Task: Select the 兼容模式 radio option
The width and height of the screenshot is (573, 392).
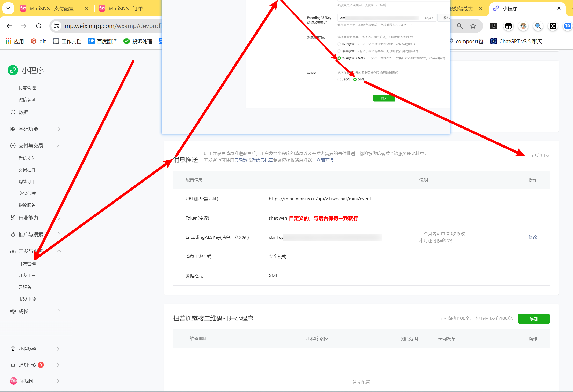Action: click(339, 51)
